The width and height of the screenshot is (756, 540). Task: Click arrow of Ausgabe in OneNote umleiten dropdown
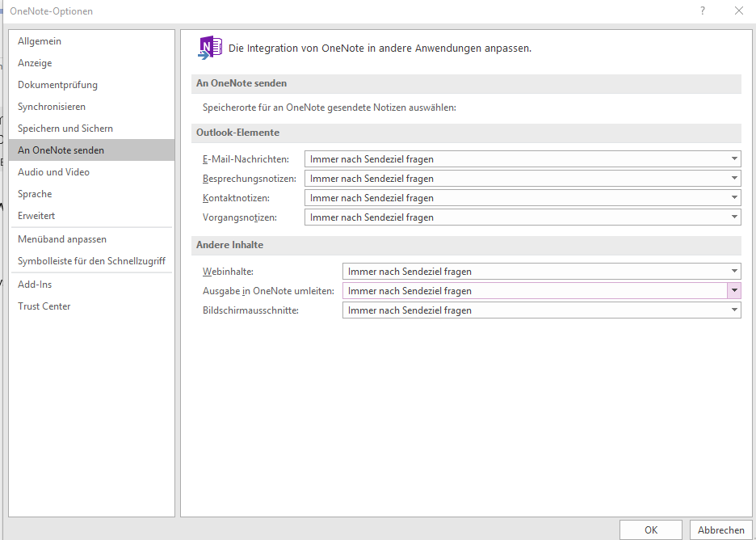click(x=734, y=290)
